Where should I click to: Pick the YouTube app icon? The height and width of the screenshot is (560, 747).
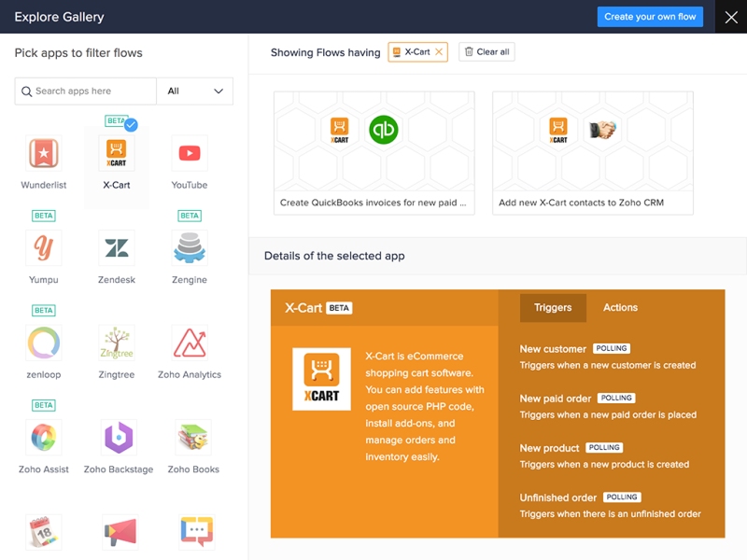pyautogui.click(x=190, y=153)
